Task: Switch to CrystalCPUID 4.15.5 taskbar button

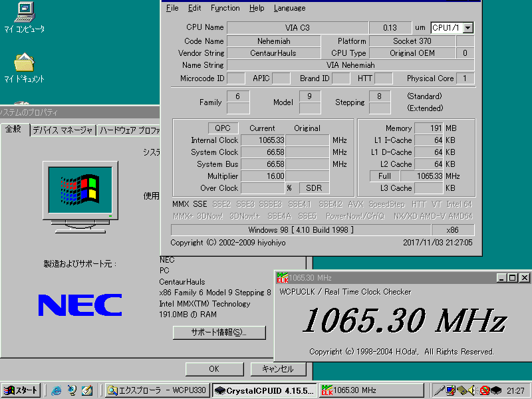Action: click(265, 390)
